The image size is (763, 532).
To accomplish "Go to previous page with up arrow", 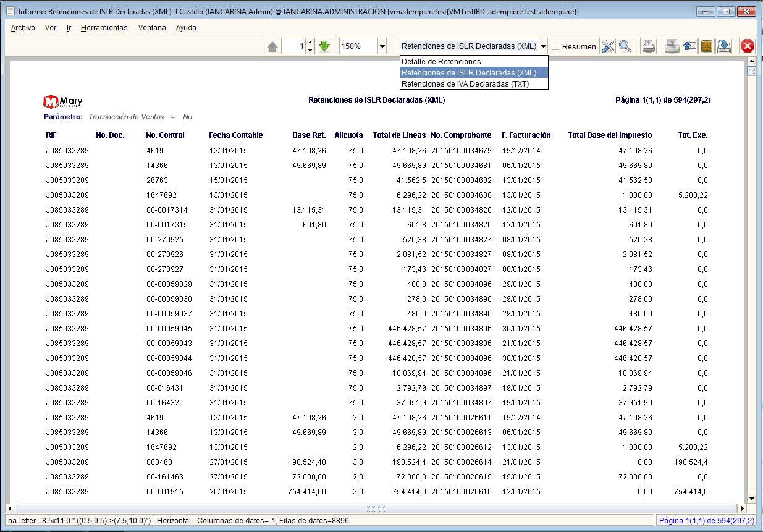I will tap(272, 46).
